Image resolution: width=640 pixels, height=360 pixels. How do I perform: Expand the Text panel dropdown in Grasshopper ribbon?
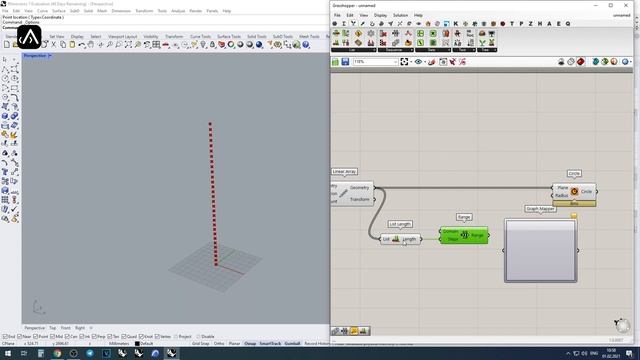[x=473, y=50]
